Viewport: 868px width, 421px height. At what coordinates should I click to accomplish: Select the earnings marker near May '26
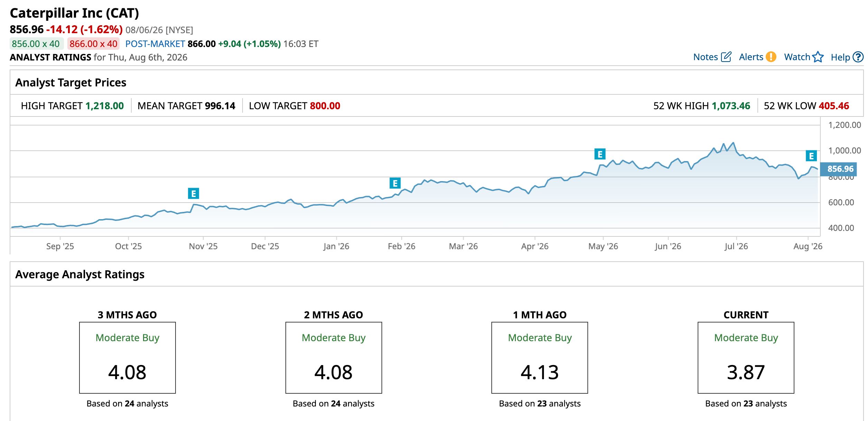[600, 154]
